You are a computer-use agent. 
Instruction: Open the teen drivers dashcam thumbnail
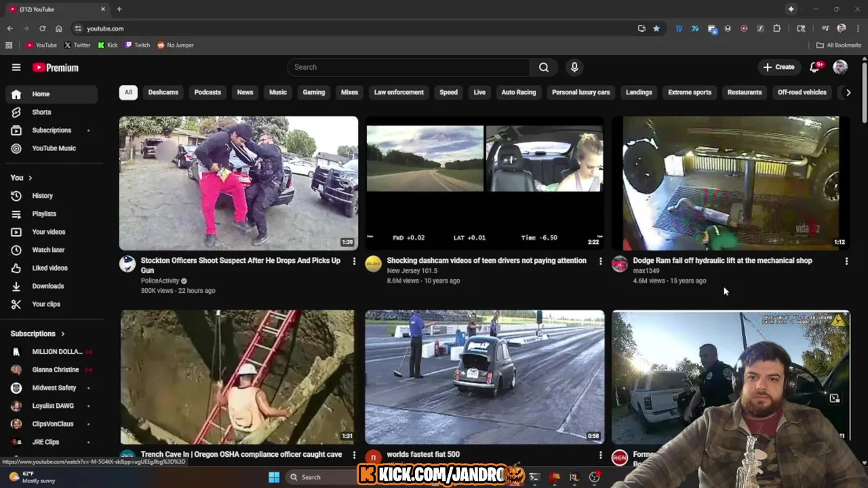click(x=484, y=183)
